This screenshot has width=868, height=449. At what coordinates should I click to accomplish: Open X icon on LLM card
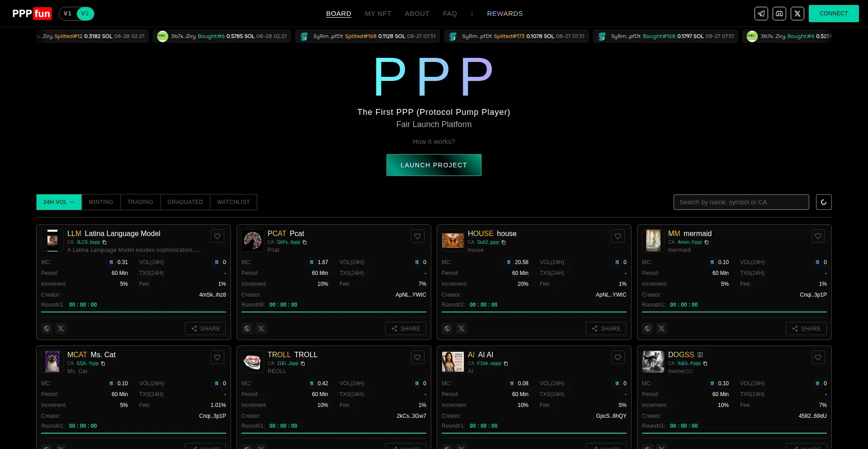[x=61, y=329]
